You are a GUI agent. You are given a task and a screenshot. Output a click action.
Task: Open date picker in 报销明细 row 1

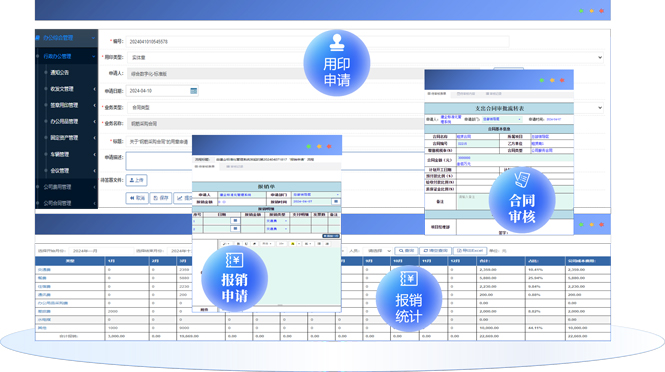coord(235,221)
